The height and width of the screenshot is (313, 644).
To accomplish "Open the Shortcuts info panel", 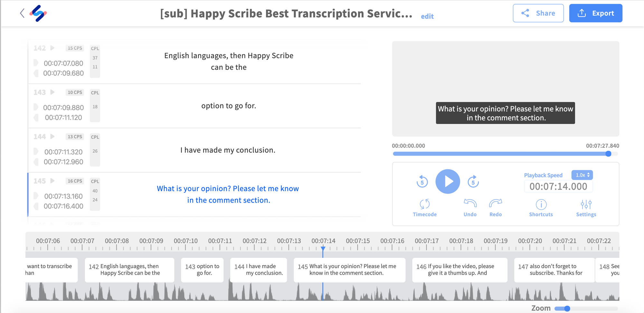I will point(541,204).
